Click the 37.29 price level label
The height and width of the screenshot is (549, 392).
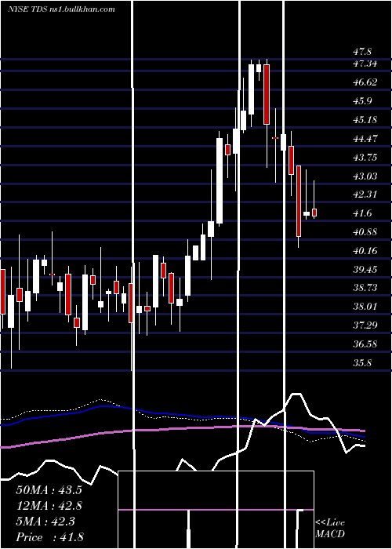(365, 325)
